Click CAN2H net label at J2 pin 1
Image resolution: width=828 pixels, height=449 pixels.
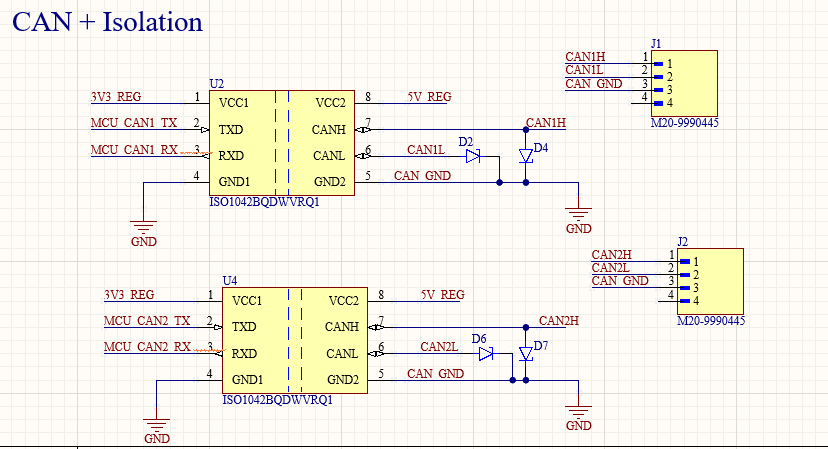click(611, 255)
